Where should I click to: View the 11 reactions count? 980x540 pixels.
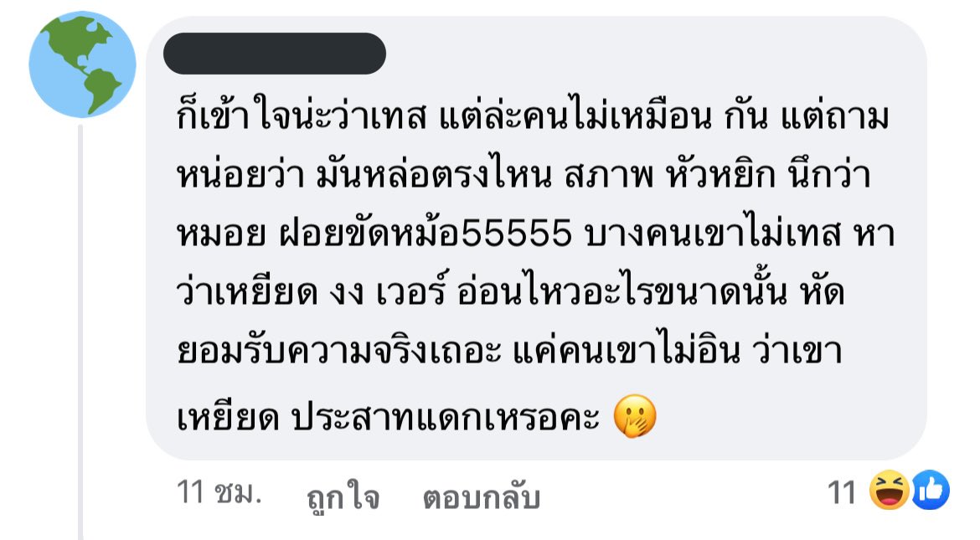tap(841, 492)
